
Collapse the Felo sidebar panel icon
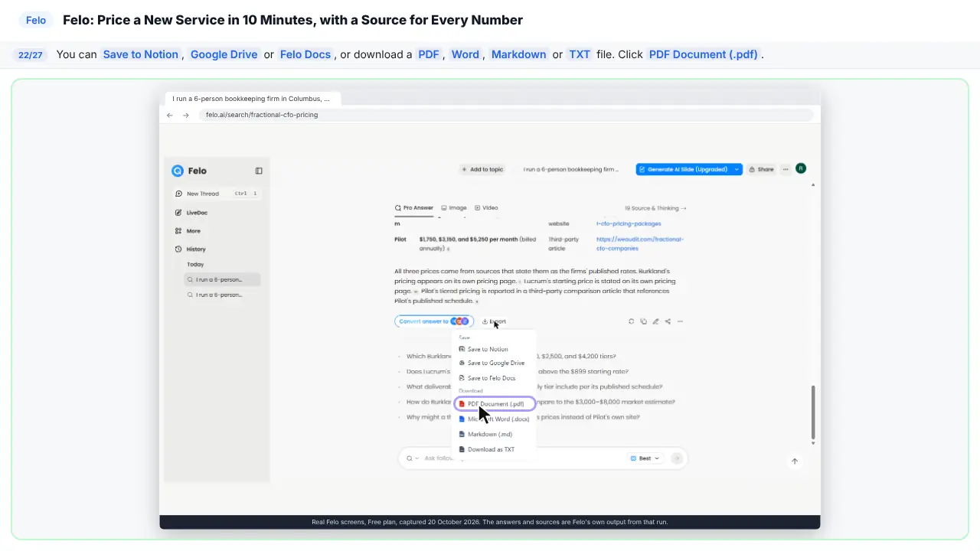tap(259, 171)
